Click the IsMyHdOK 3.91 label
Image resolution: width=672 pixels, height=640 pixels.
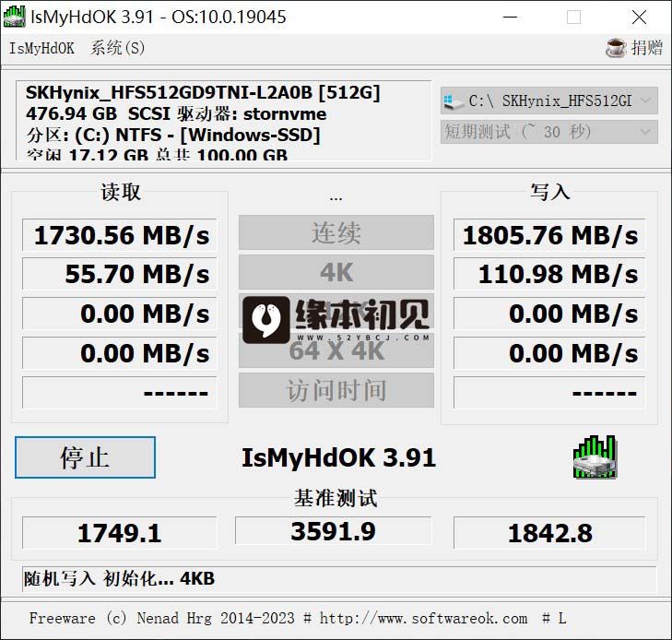pos(338,457)
